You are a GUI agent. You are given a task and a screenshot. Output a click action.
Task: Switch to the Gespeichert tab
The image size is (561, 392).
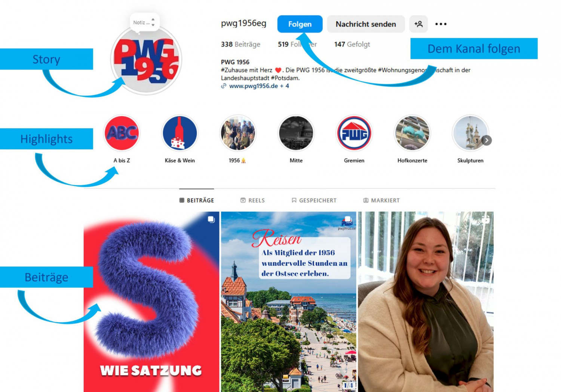[314, 200]
